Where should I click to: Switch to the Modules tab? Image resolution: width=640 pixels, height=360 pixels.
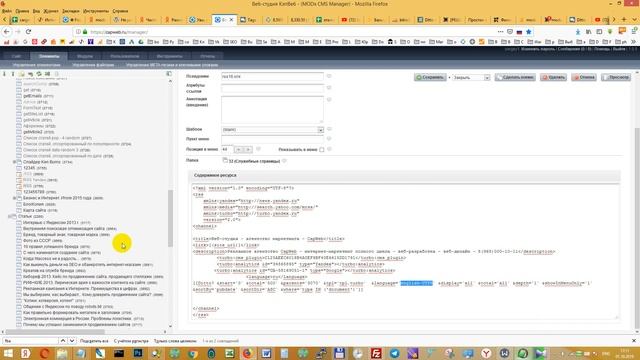click(x=85, y=56)
